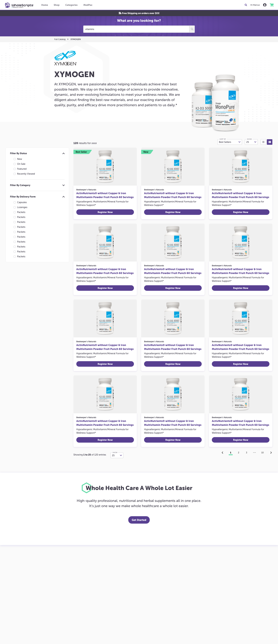Click Register Now on New-tagged product

tap(173, 212)
